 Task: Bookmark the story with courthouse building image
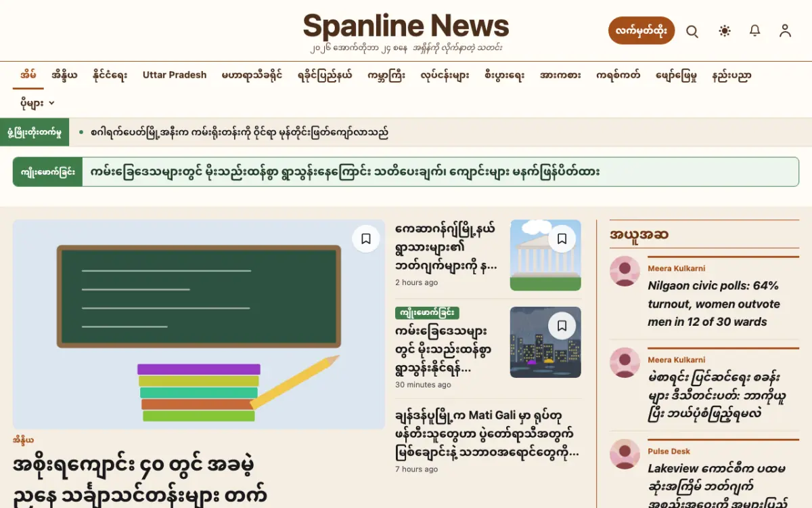[562, 238]
